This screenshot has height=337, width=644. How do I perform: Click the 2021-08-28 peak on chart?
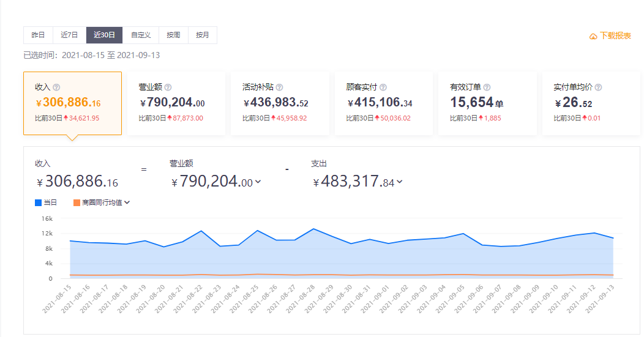(x=313, y=229)
